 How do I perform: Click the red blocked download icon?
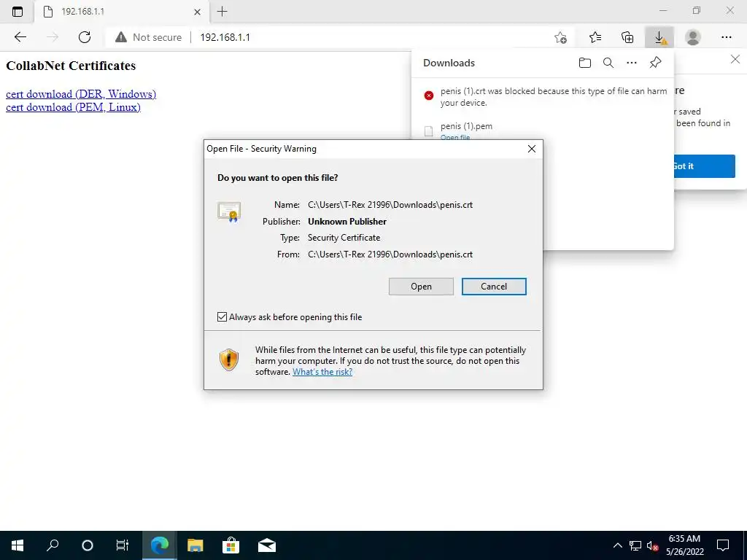point(429,96)
